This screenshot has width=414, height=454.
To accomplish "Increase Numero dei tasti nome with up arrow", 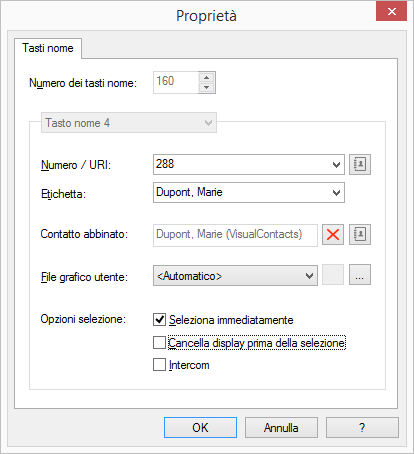I will pos(207,77).
